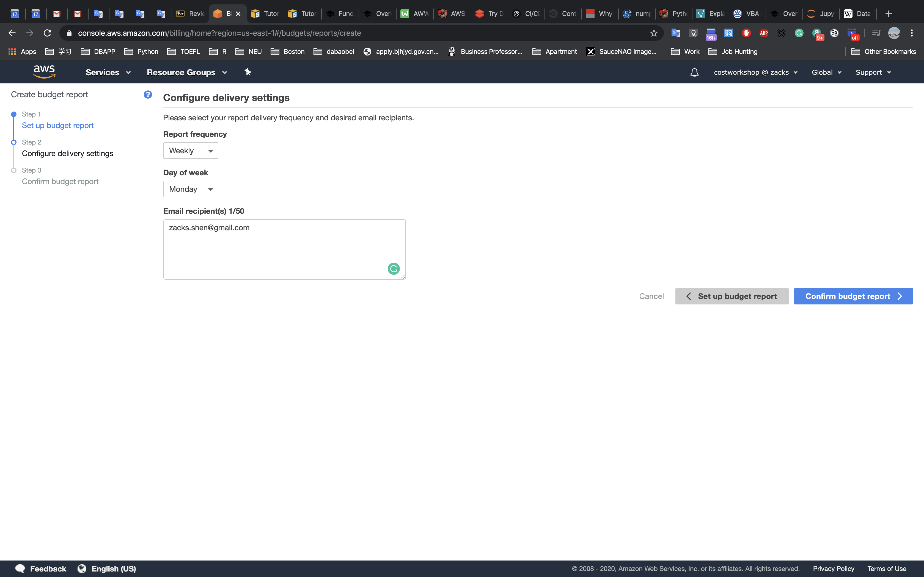Image resolution: width=924 pixels, height=577 pixels.
Task: Go back via Set up budget report button
Action: point(732,296)
